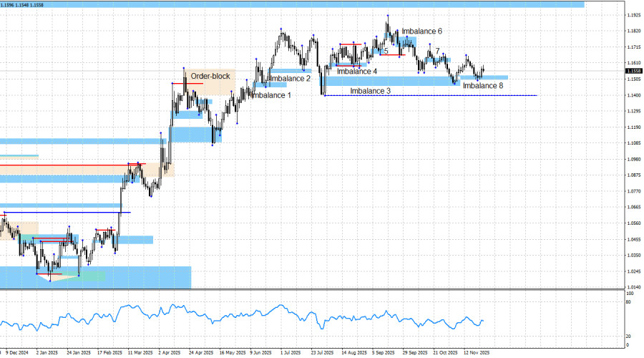Select the Imbalance 3 label

(x=370, y=91)
